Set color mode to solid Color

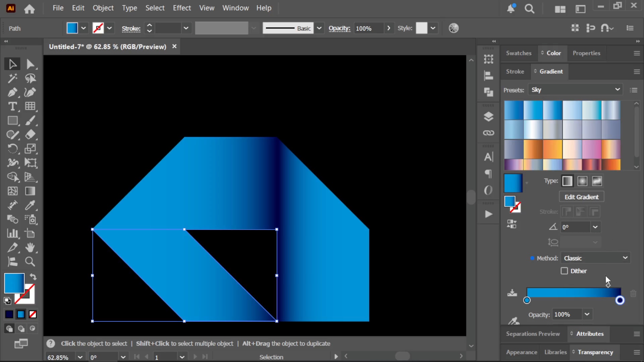(9, 314)
